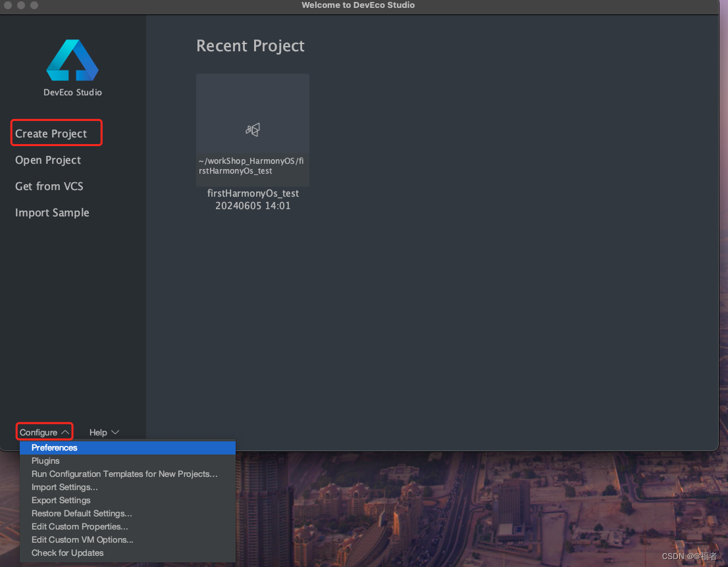Open Plugins from Configure menu
The height and width of the screenshot is (567, 728).
tap(128, 460)
